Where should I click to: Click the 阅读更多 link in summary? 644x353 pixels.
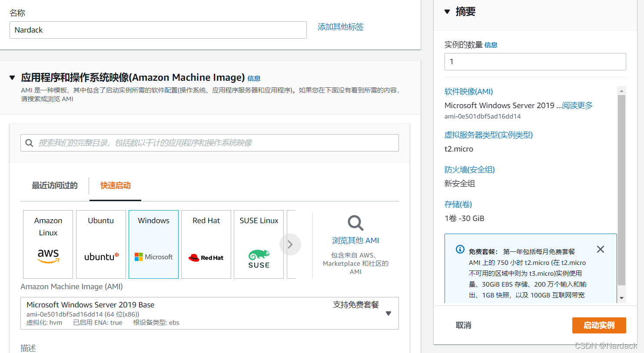click(577, 106)
